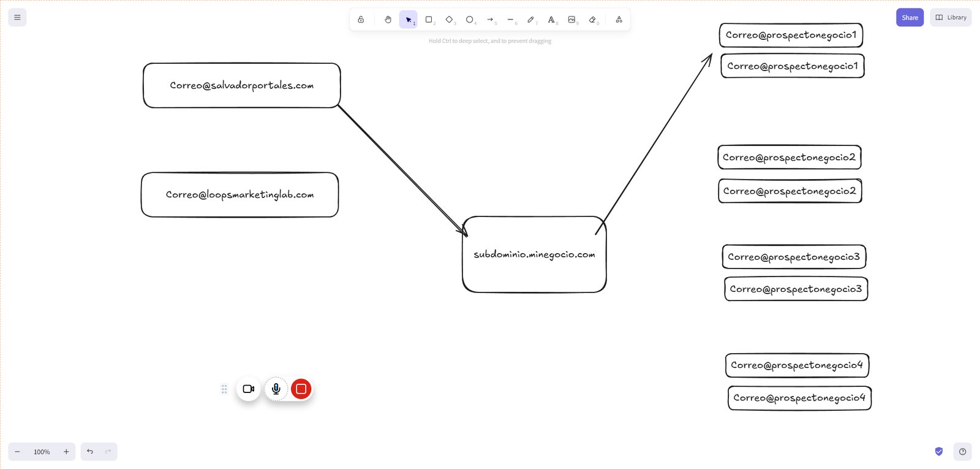This screenshot has height=469, width=980.
Task: Open the hamburger main menu
Action: point(17,17)
